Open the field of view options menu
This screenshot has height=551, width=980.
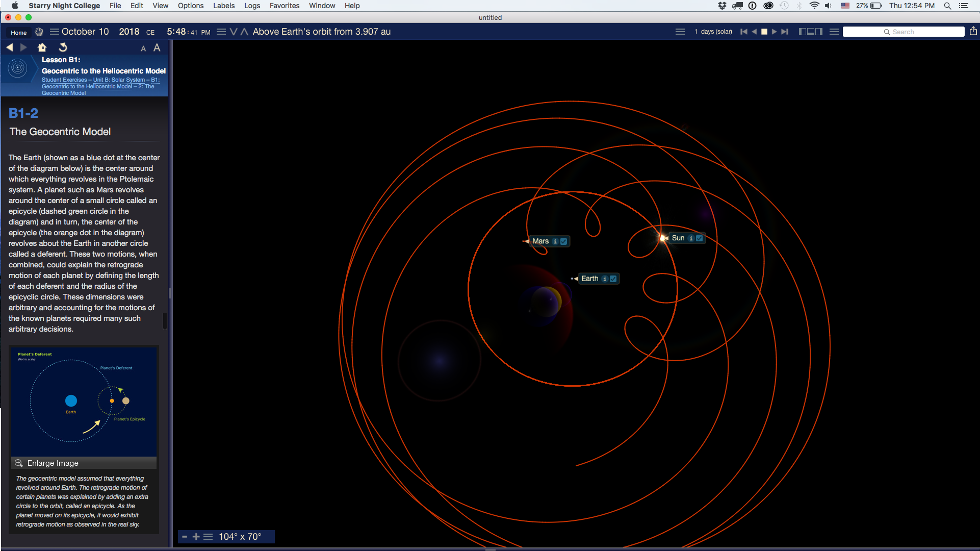tap(208, 537)
